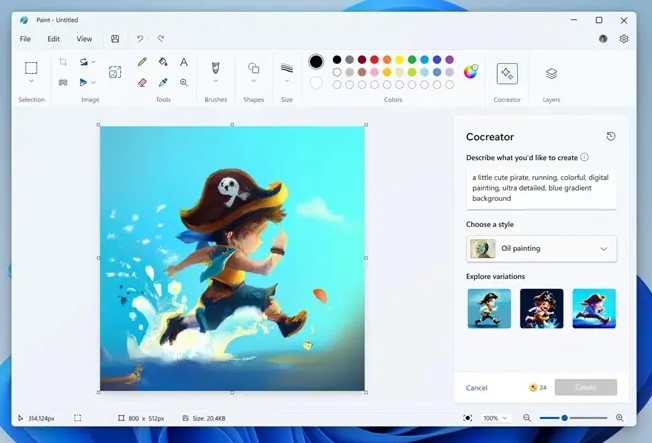Click the zoom out magnifier icon

pos(527,418)
